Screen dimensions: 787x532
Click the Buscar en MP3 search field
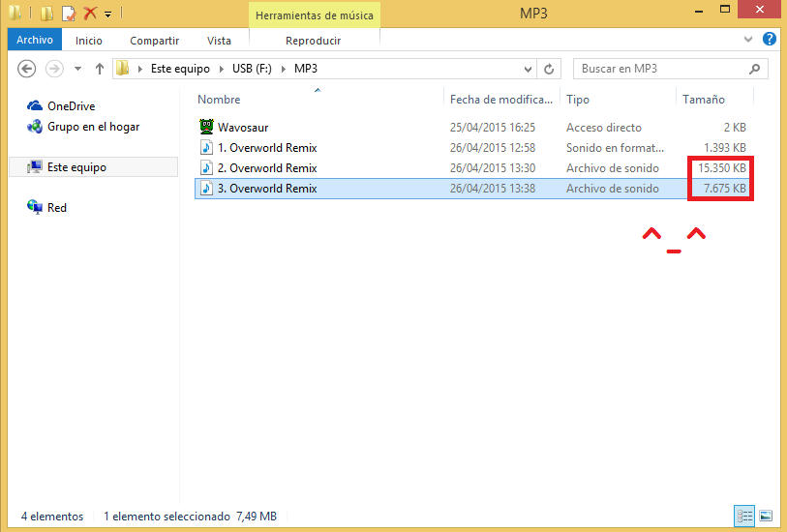click(661, 69)
